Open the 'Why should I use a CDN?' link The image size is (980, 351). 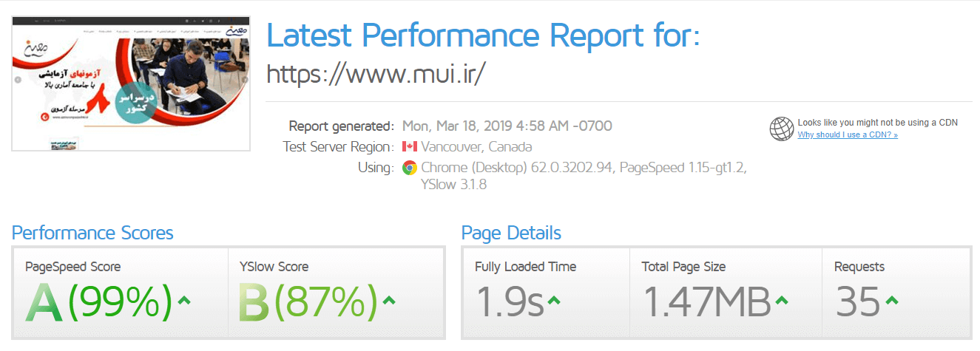pos(848,135)
